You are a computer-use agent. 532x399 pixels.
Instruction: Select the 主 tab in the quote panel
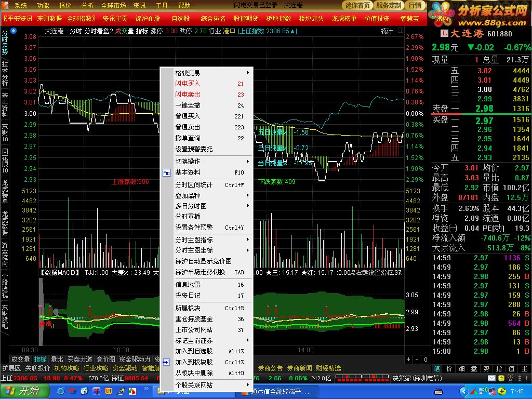(524, 368)
